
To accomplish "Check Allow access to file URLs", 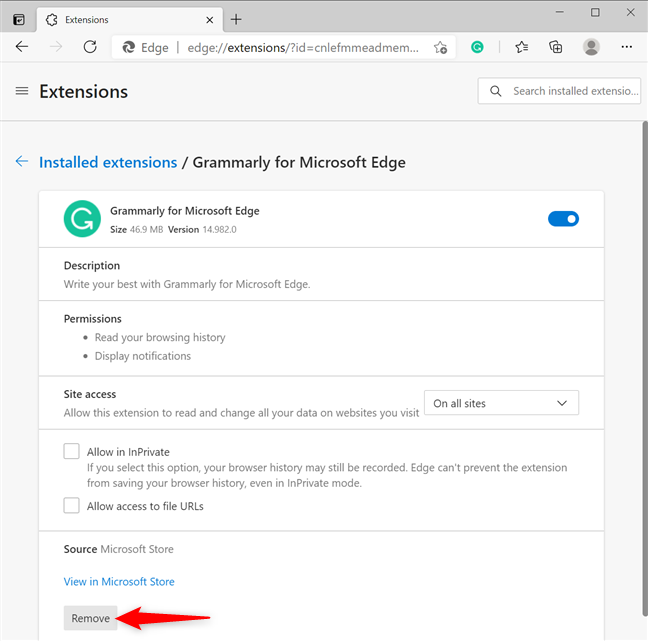I will pyautogui.click(x=71, y=505).
